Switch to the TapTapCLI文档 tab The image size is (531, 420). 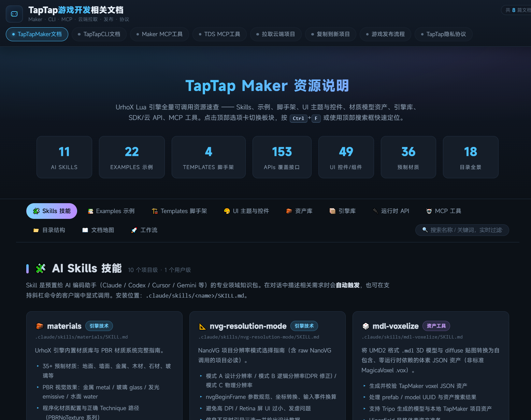[x=99, y=34]
